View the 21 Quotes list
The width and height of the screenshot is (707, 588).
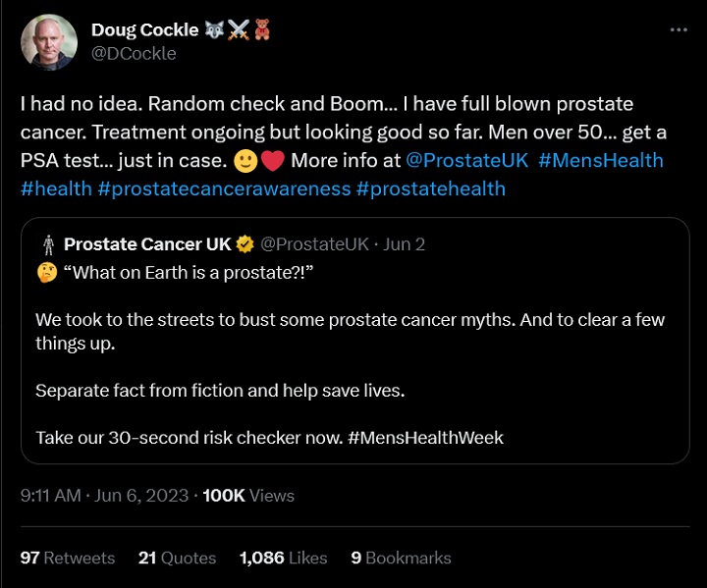click(x=177, y=558)
